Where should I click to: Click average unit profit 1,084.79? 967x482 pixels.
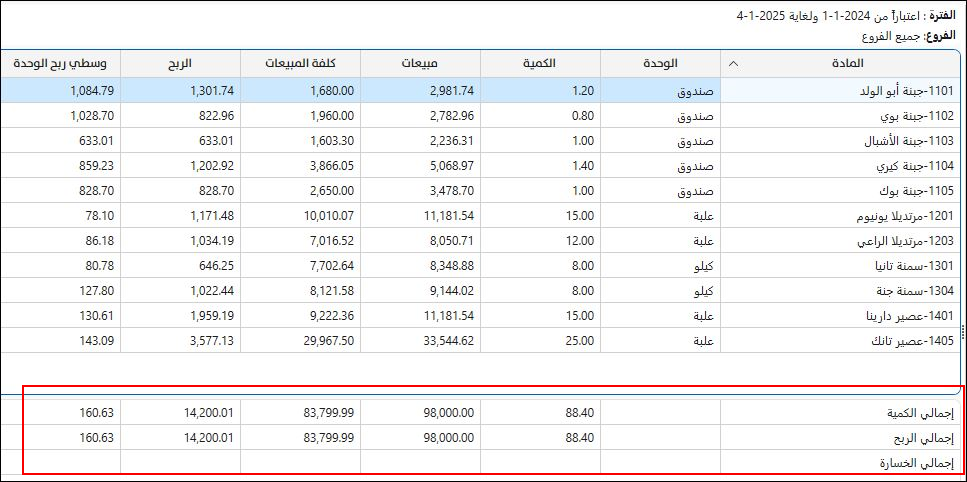tap(93, 91)
